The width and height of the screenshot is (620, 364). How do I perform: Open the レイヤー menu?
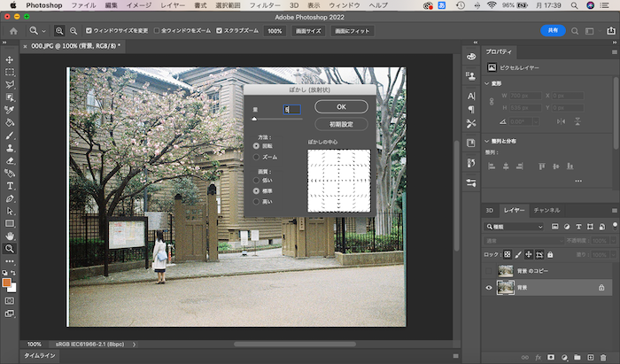[x=173, y=5]
